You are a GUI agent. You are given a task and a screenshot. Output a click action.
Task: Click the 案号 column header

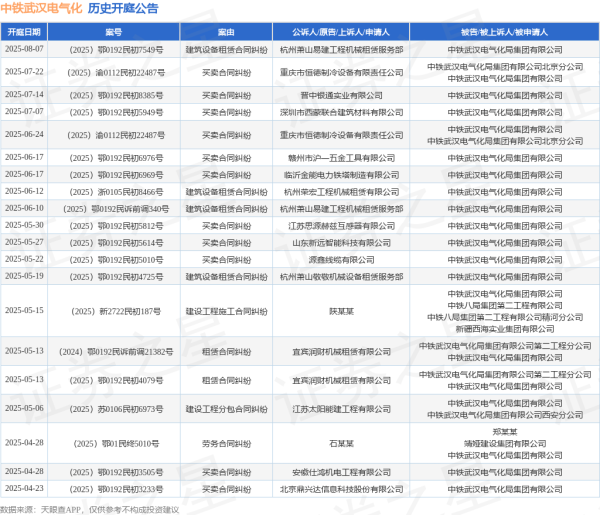[x=114, y=32]
